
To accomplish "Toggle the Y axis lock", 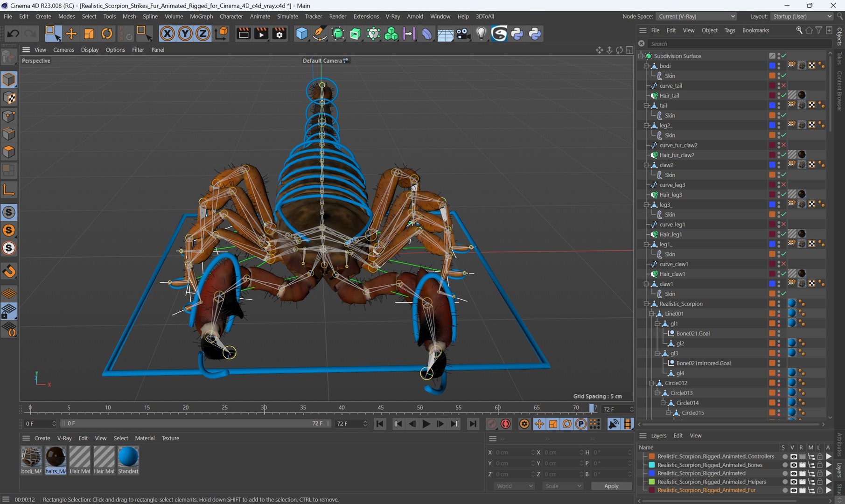I will tap(185, 34).
